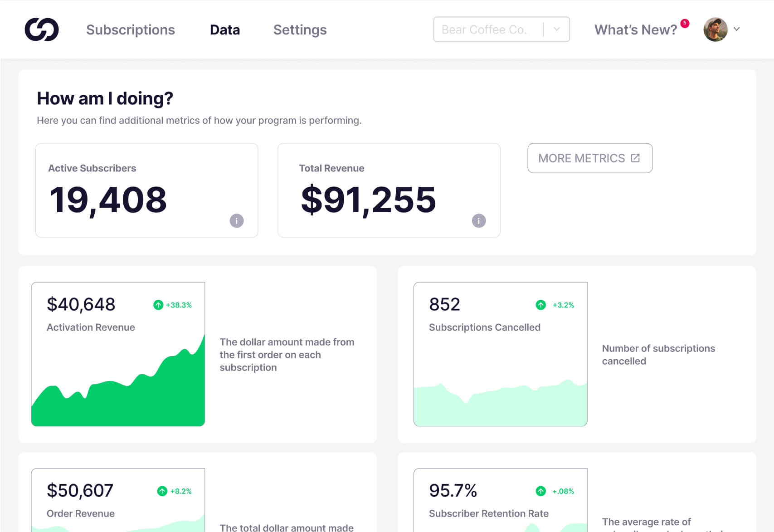Select the Active Subscribers value 19,408
This screenshot has height=532, width=774.
[x=108, y=200]
